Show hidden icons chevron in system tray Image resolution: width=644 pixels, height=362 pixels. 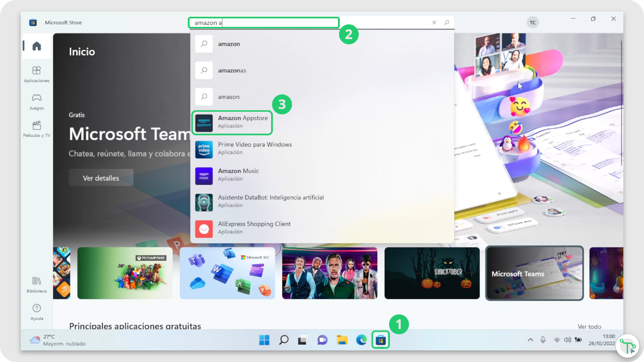coord(530,340)
